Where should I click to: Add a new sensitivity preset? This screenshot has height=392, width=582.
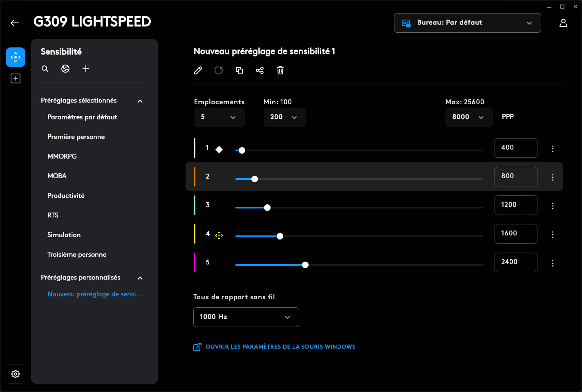tap(86, 69)
